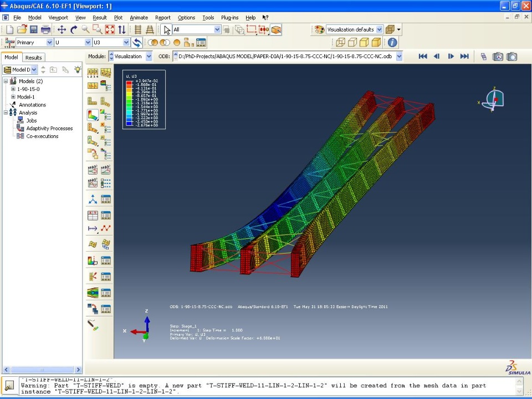Select the Pan view tool
Screen dimensions: 532x399
[62, 29]
